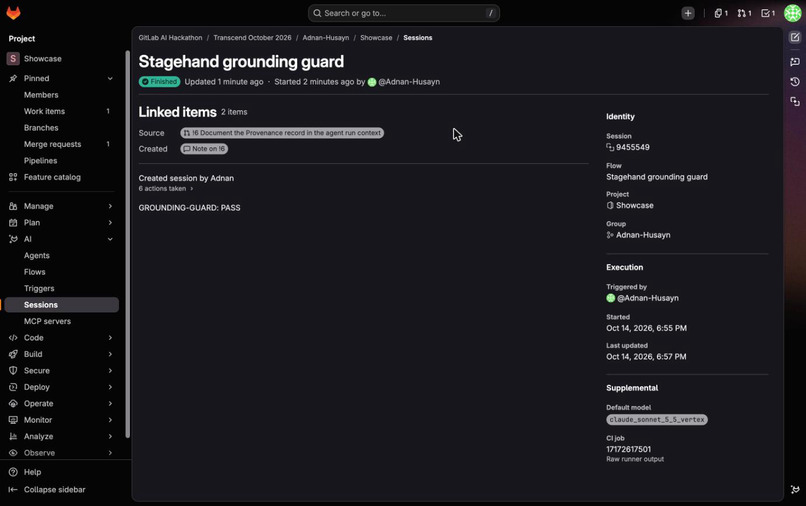The width and height of the screenshot is (806, 506).
Task: Open the Duo agent icon at bottom right
Action: 795,489
